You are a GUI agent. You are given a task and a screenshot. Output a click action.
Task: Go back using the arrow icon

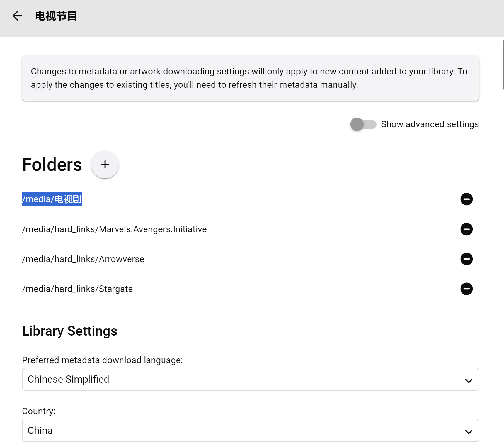click(17, 16)
